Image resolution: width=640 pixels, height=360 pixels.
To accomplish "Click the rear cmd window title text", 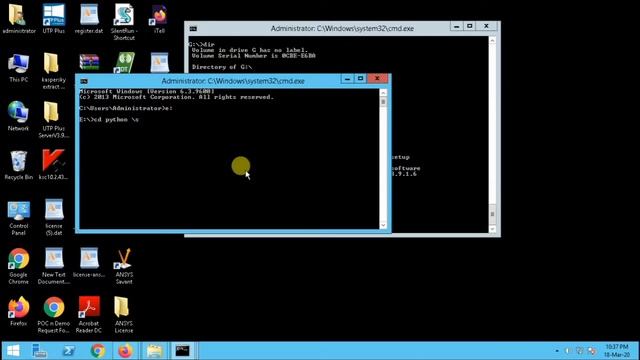I will pos(342,29).
